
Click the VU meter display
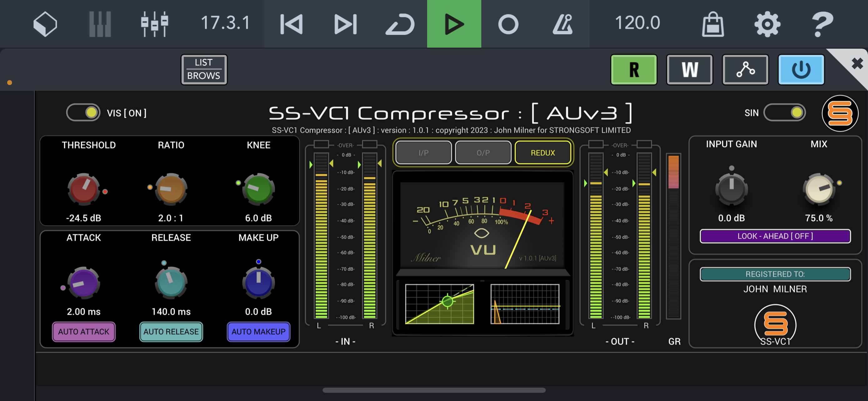[482, 225]
